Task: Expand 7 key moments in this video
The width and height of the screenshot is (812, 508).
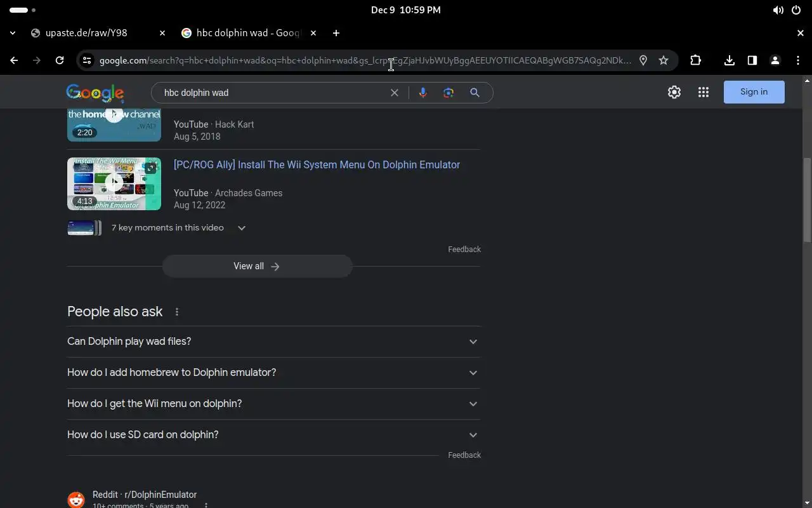Action: point(178,228)
